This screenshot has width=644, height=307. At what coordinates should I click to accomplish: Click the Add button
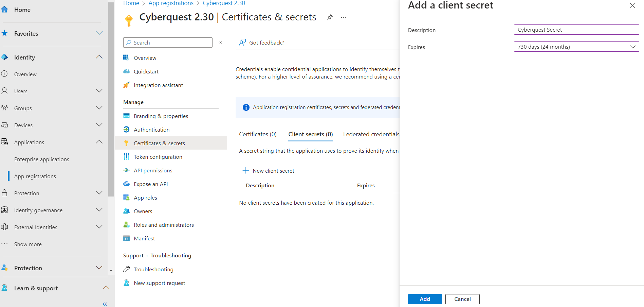(x=425, y=299)
